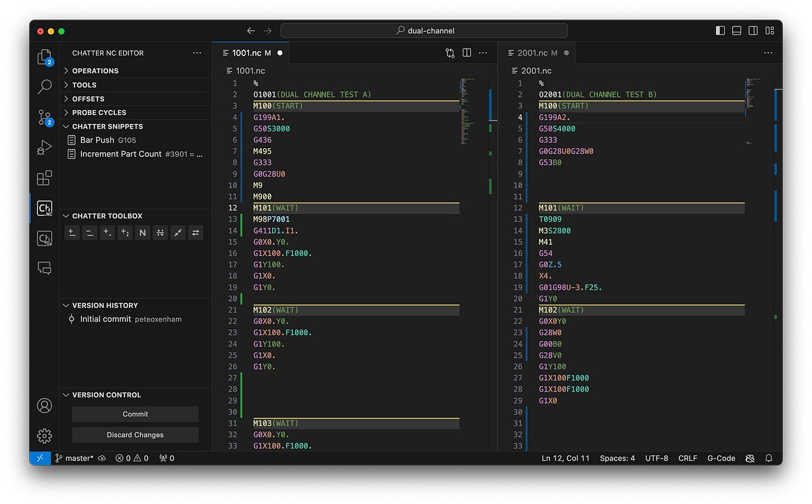Toggle the primary sidebar visibility in the title bar

[719, 30]
